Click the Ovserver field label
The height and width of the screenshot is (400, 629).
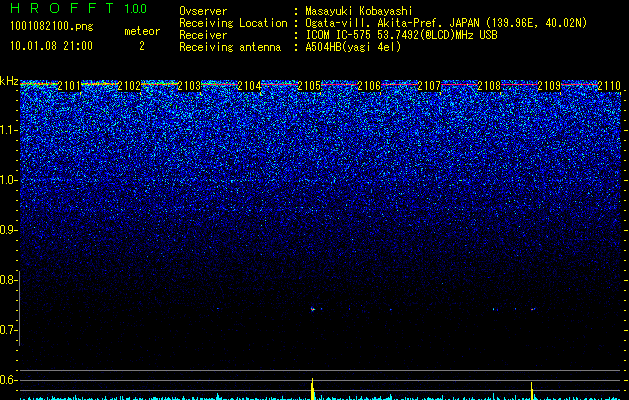pos(203,11)
